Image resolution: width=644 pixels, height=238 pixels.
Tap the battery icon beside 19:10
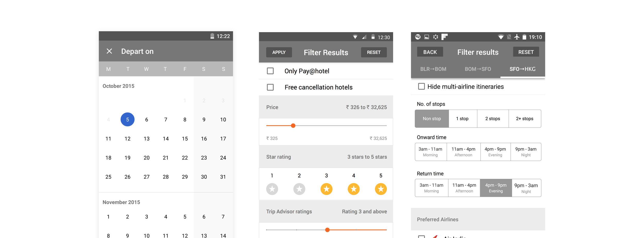(524, 37)
